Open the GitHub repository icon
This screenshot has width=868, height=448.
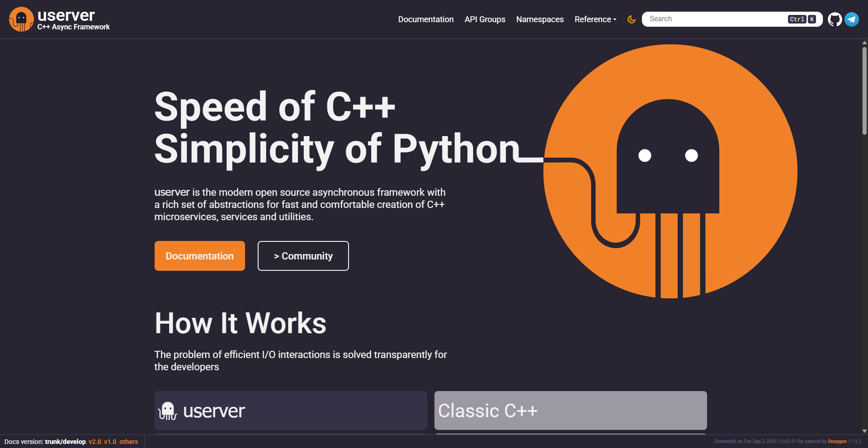click(835, 19)
